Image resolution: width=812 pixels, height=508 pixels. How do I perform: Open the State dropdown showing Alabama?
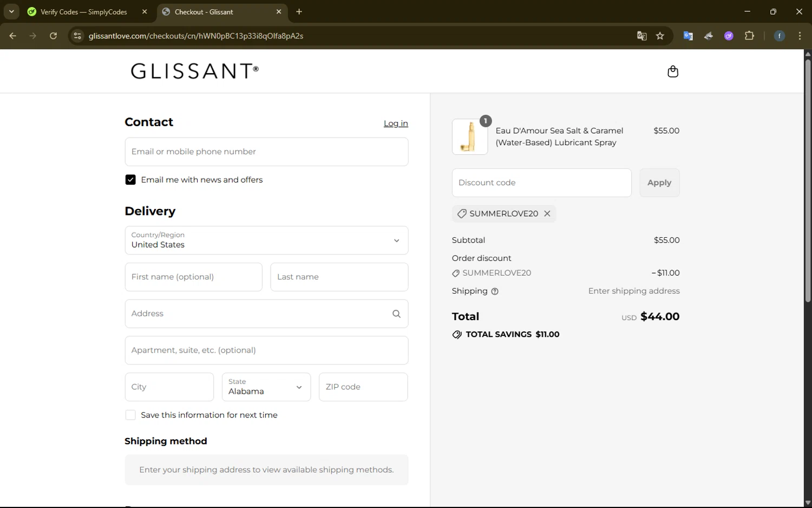pos(266,387)
